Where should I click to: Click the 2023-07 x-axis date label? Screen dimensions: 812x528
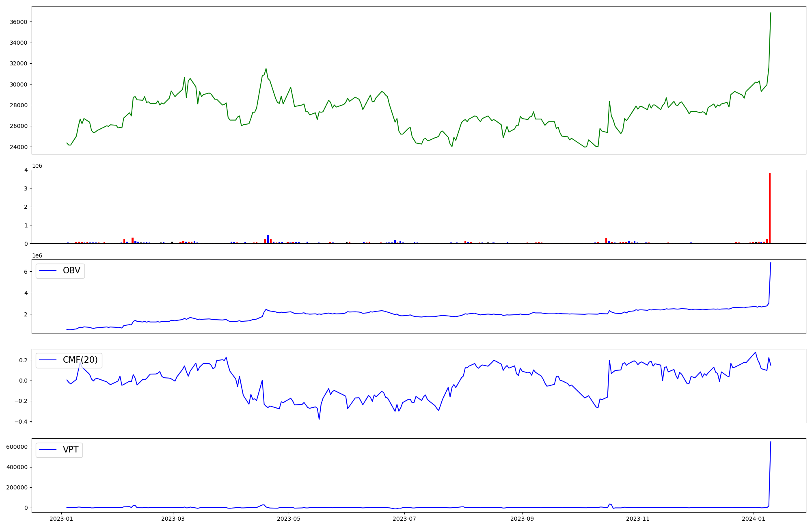pyautogui.click(x=405, y=519)
